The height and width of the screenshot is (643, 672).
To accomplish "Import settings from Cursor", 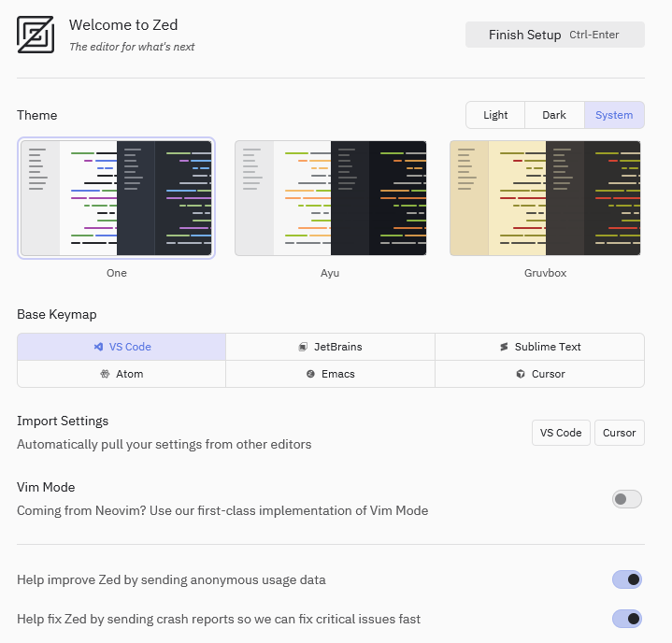I will [x=619, y=433].
